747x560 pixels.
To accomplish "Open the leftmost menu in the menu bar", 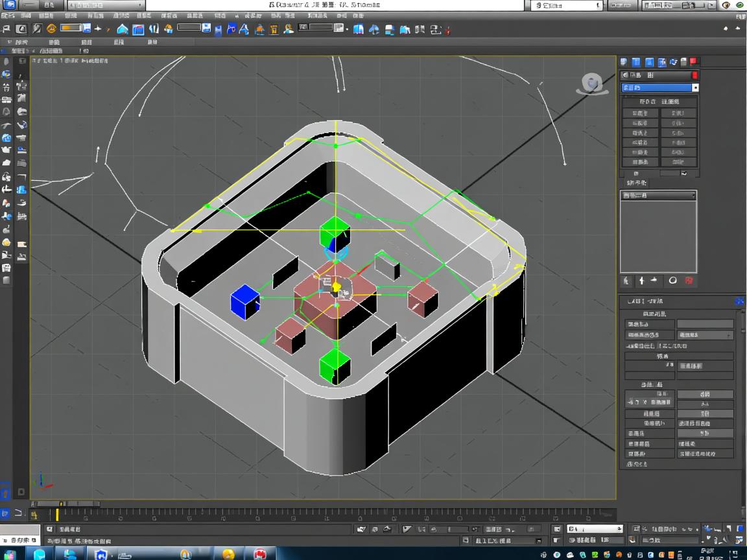I will pos(9,16).
